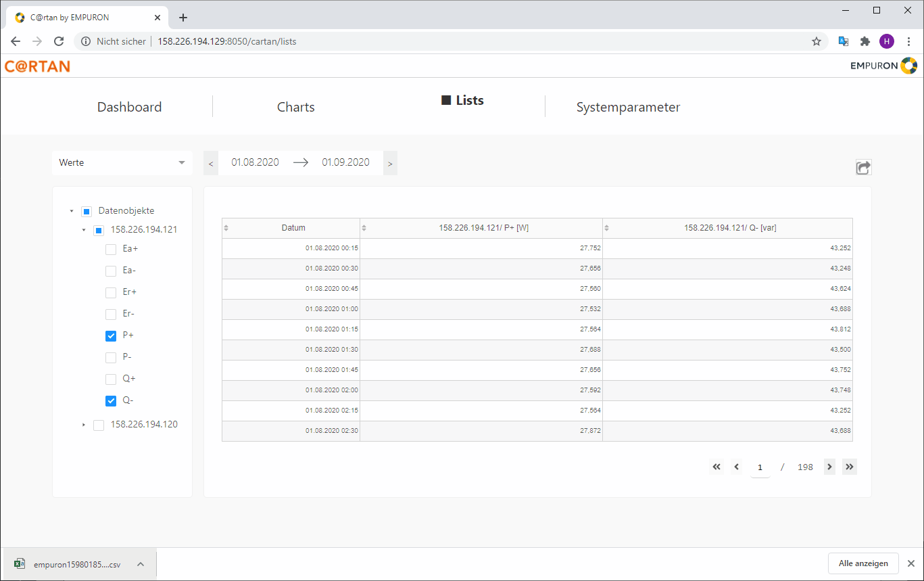Go to first page of table
The height and width of the screenshot is (581, 924).
click(716, 467)
